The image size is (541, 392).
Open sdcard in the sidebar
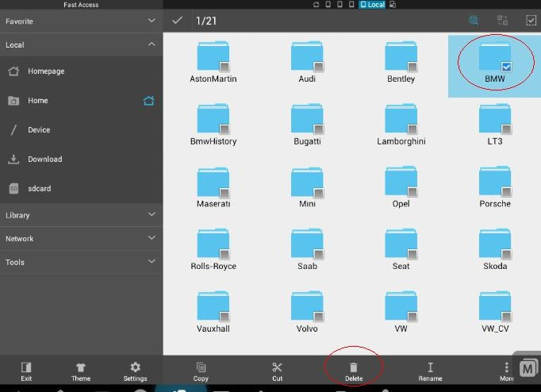coord(81,188)
